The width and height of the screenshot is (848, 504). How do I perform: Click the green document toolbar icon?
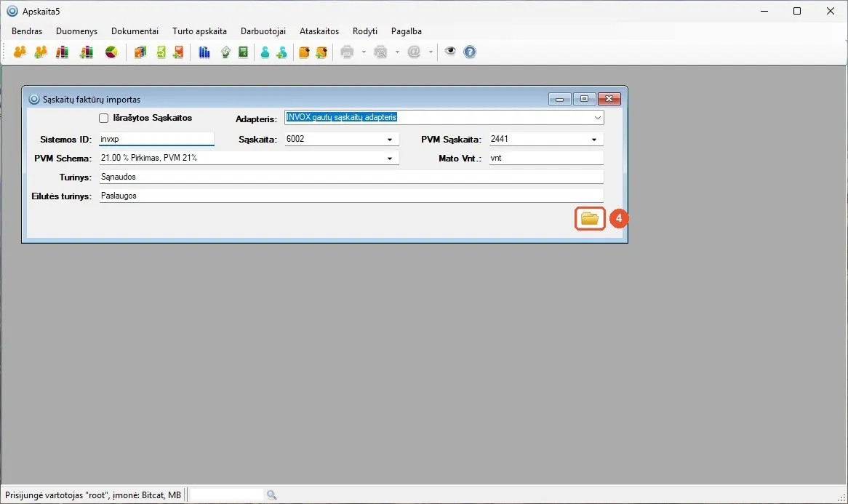click(x=161, y=52)
